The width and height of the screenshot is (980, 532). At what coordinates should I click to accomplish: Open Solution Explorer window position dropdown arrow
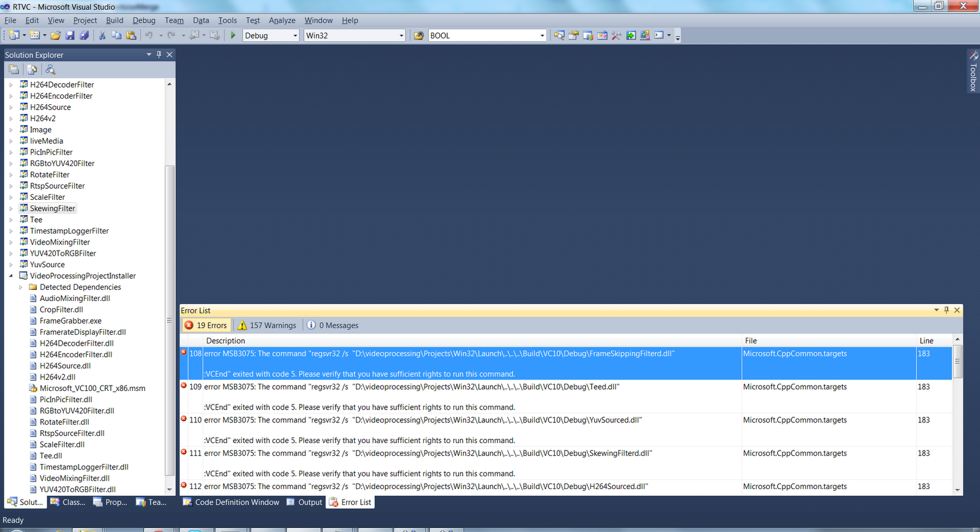click(149, 55)
